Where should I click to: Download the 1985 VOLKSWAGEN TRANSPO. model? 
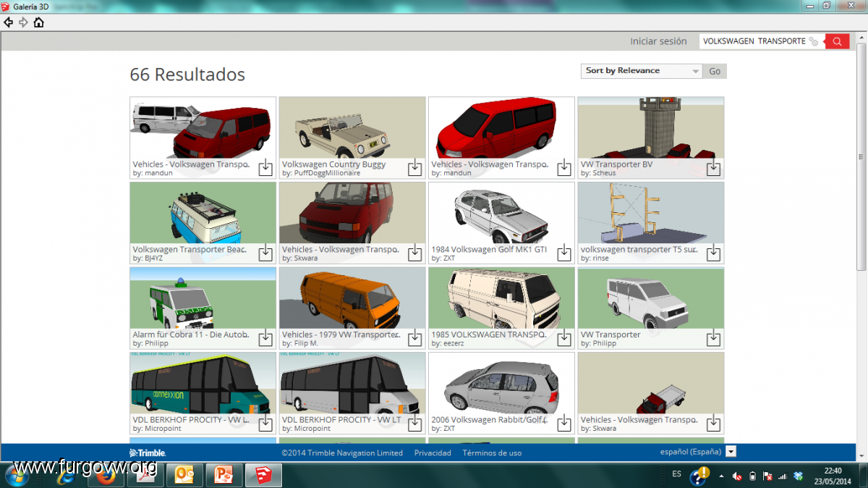point(564,338)
